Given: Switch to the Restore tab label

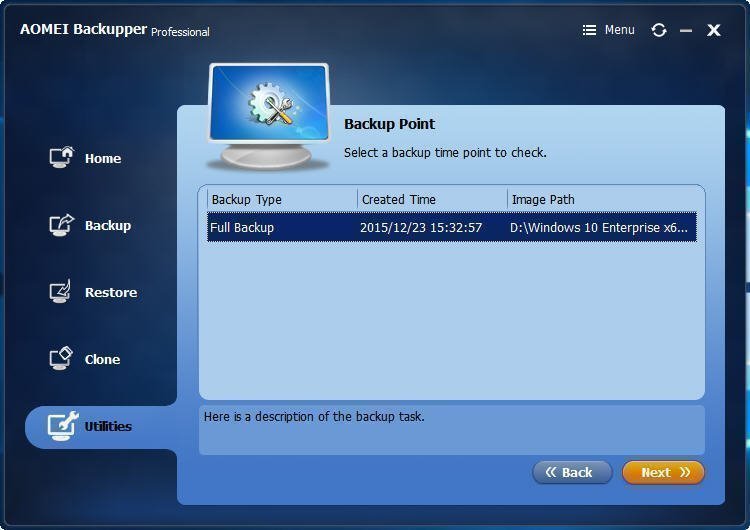Looking at the screenshot, I should 111,292.
